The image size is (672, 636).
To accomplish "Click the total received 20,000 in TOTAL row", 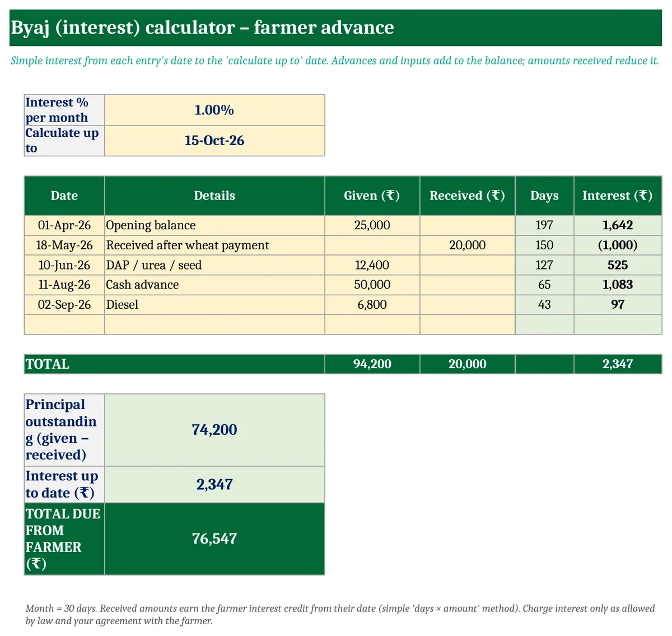I will [x=468, y=364].
